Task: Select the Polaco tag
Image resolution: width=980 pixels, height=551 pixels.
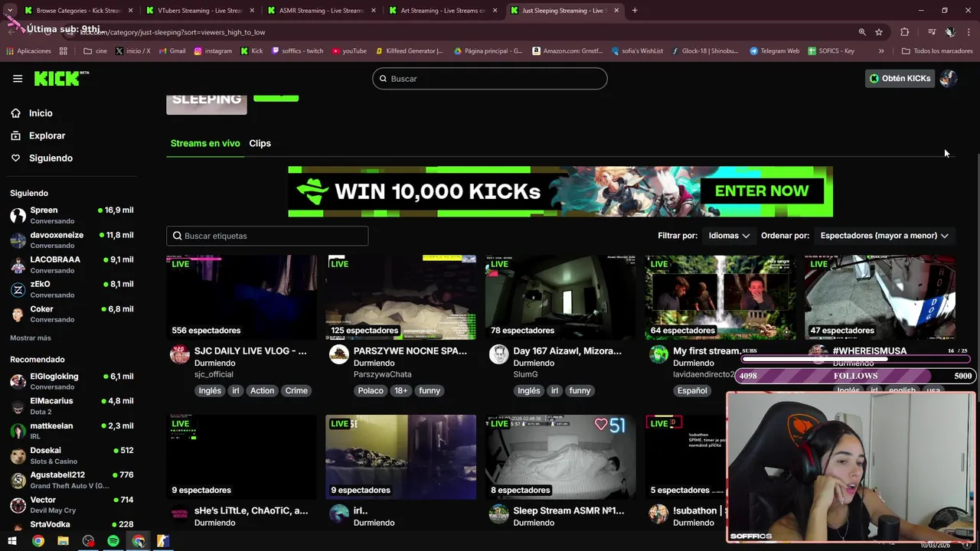Action: coord(371,390)
